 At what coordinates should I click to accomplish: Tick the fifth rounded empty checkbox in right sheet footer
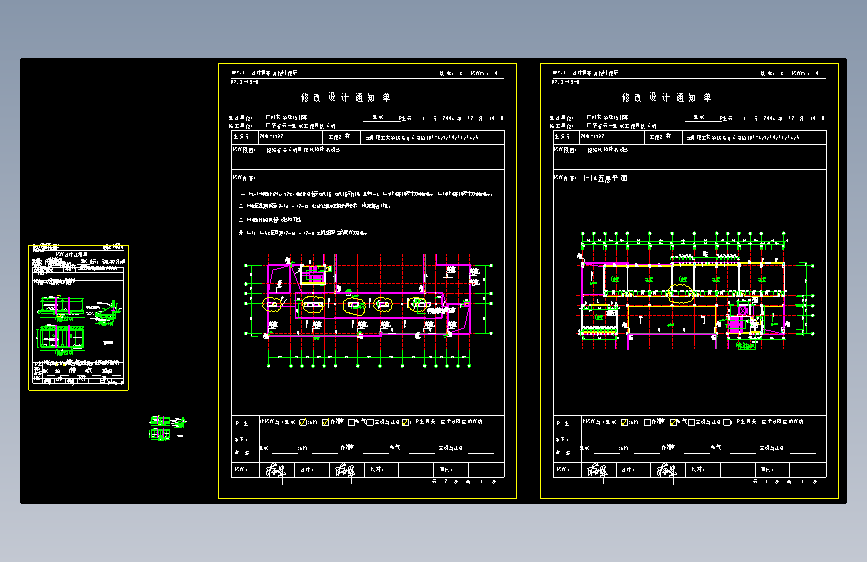[727, 422]
